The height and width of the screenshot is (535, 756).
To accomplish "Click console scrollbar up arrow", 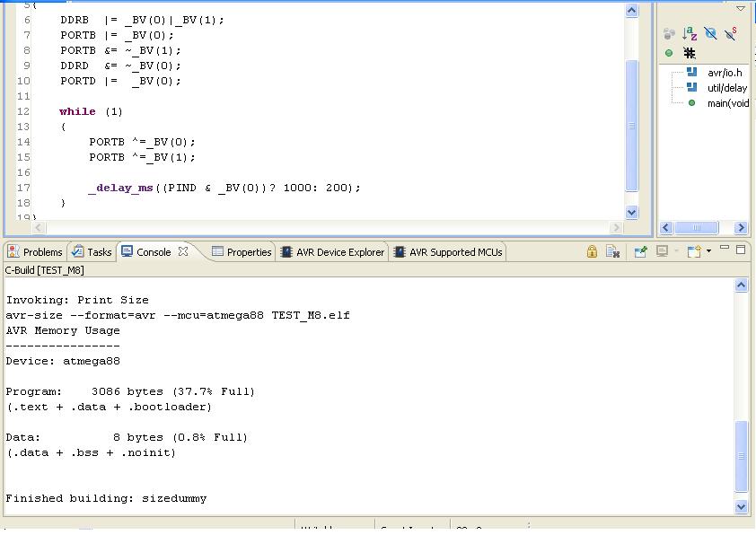I will click(741, 285).
